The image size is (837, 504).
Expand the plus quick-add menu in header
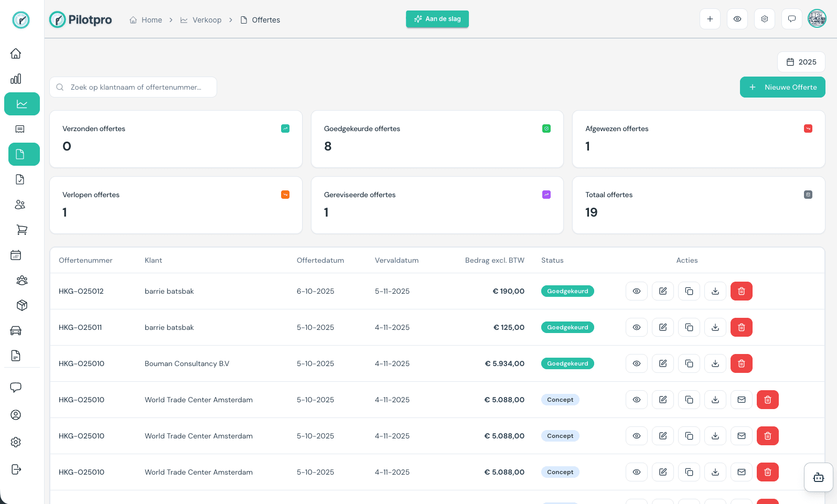coord(710,19)
